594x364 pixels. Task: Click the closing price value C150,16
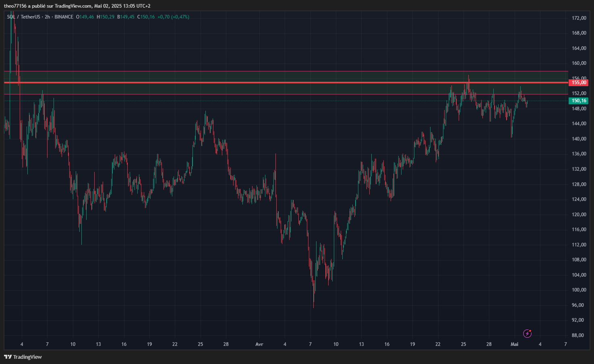tap(146, 17)
